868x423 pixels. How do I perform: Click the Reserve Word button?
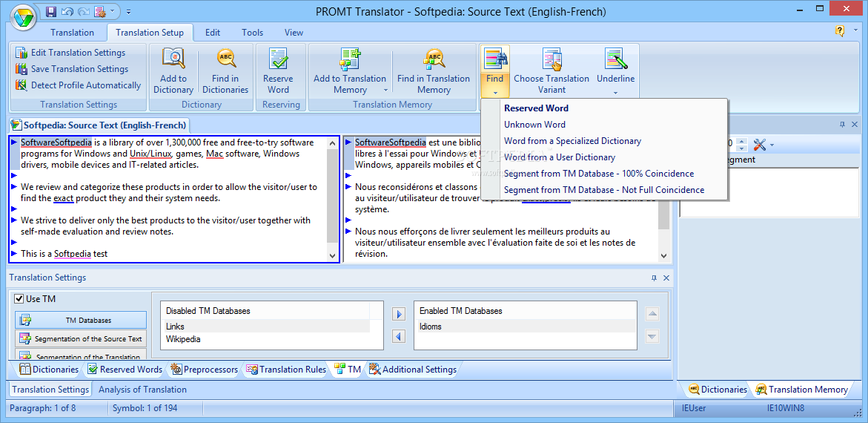click(278, 71)
